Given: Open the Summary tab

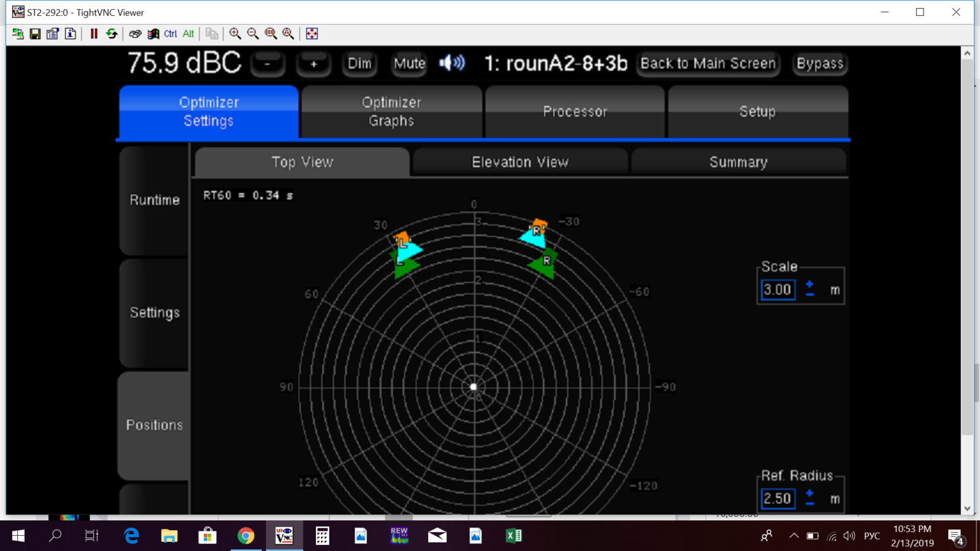Looking at the screenshot, I should 738,162.
